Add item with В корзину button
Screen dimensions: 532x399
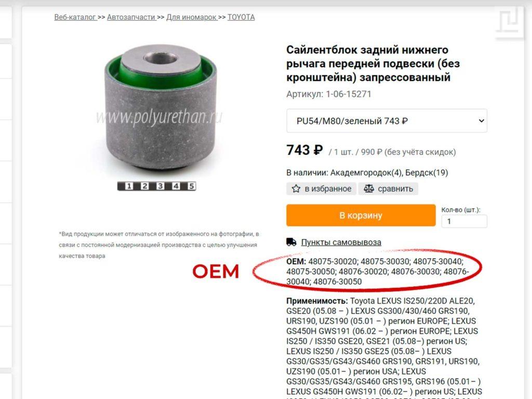point(361,215)
